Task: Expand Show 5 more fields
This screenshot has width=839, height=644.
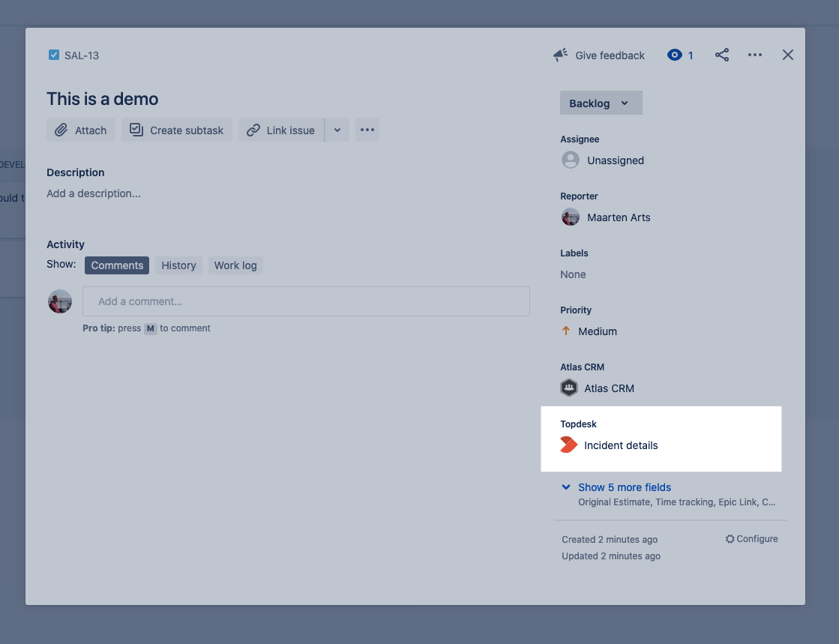Action: (x=624, y=487)
